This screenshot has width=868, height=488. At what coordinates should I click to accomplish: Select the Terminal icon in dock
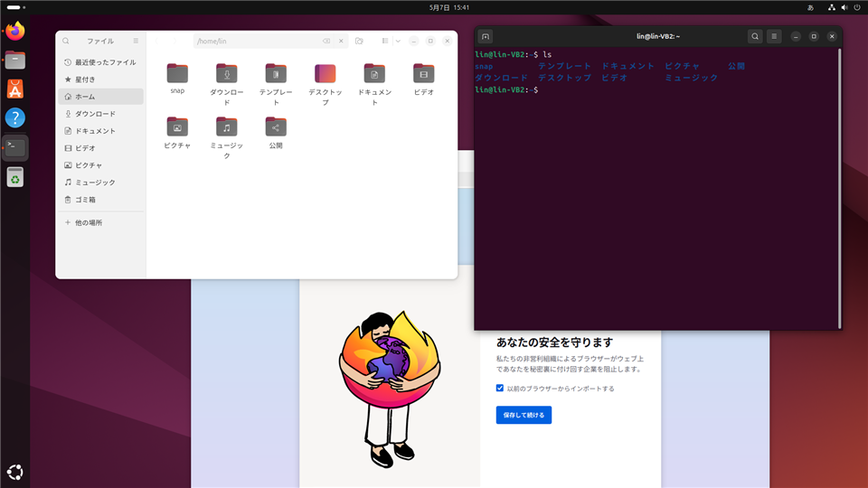click(15, 147)
